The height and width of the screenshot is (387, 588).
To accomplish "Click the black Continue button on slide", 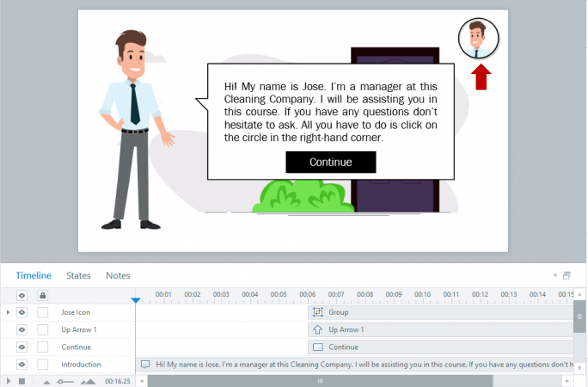I will 330,162.
